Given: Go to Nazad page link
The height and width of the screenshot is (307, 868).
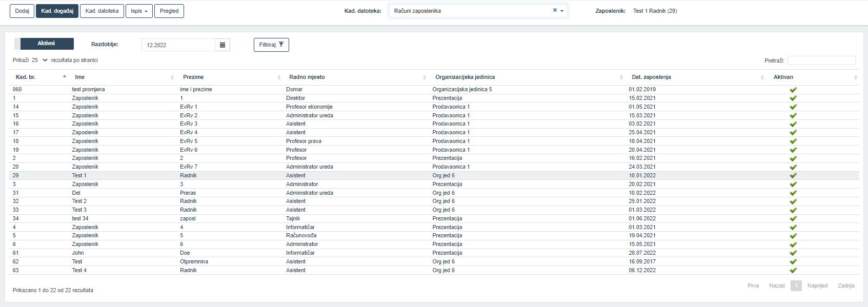Looking at the screenshot, I should (x=777, y=285).
